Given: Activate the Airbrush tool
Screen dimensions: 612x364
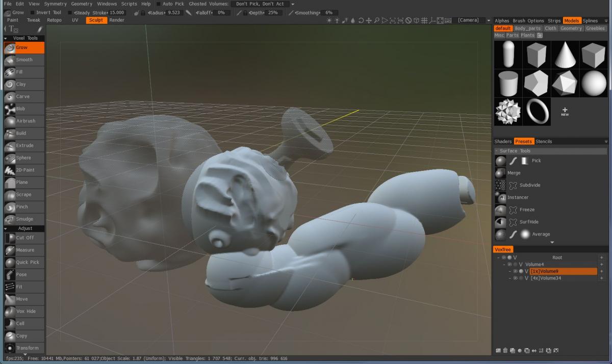Looking at the screenshot, I should [25, 121].
